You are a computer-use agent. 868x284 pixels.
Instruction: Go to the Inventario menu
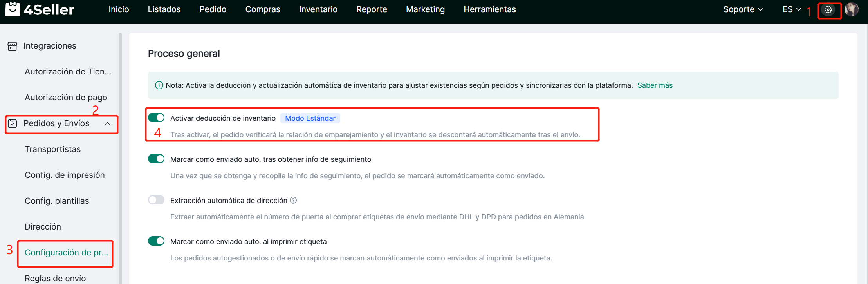318,9
